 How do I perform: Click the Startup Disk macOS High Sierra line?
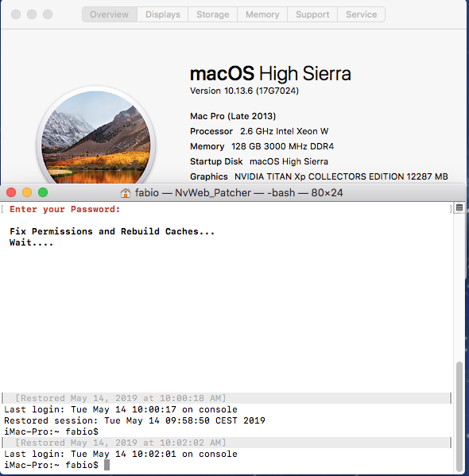(259, 161)
